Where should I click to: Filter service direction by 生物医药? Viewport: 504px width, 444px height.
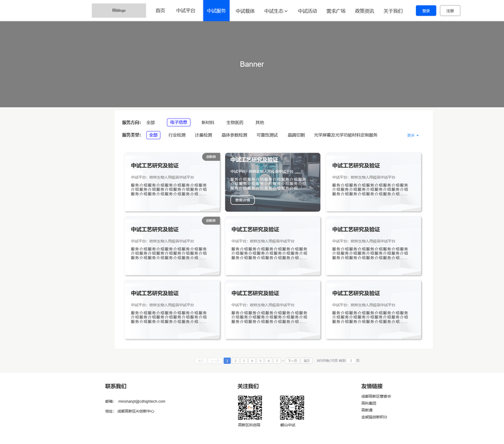[234, 122]
